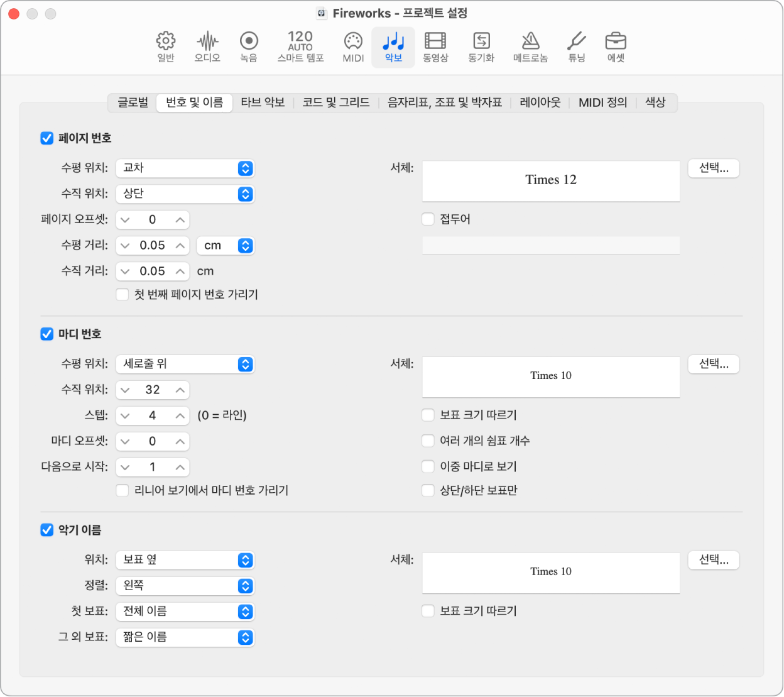Toggle the 마디 번호 checkbox

coord(47,334)
